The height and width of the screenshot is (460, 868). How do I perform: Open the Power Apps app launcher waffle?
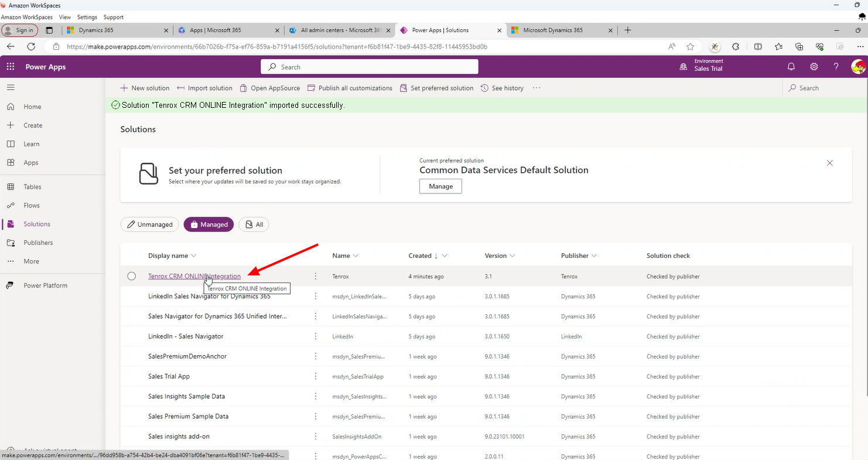pos(10,67)
